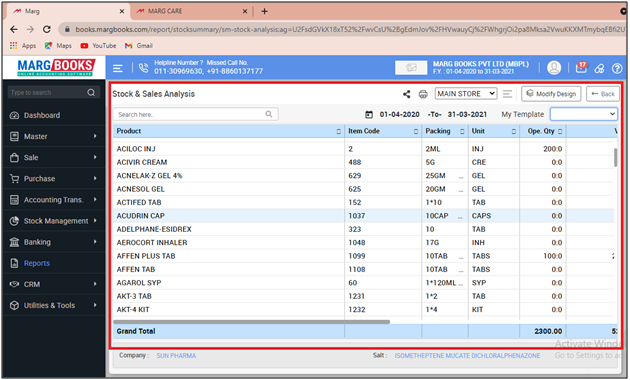This screenshot has height=380, width=630.
Task: Click the Dashboard gauge icon in the sidebar
Action: click(x=14, y=115)
